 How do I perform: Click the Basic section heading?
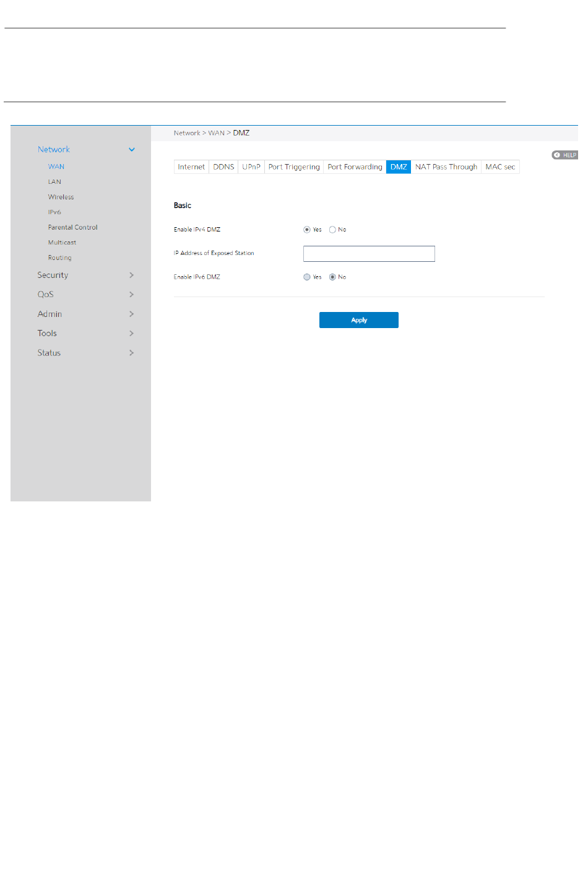tap(183, 206)
